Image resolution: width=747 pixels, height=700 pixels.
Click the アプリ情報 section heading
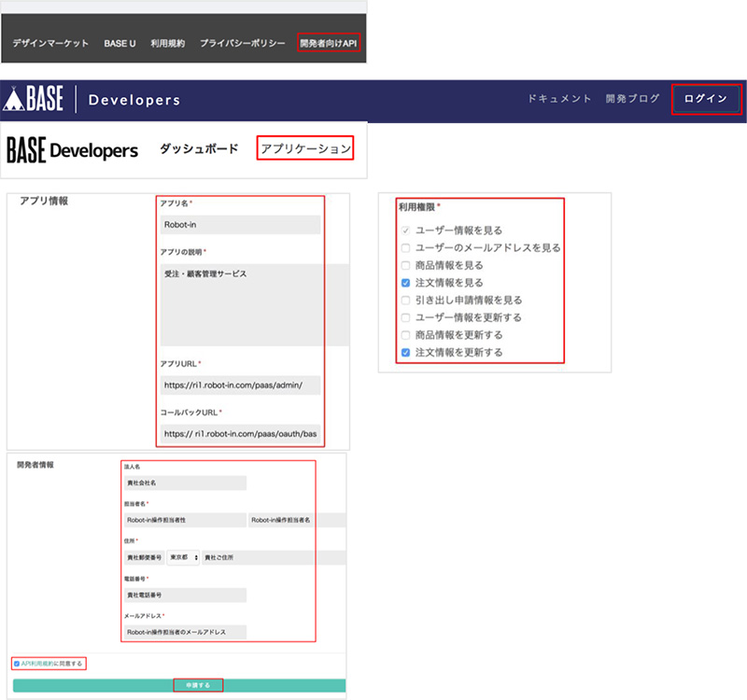pyautogui.click(x=44, y=201)
